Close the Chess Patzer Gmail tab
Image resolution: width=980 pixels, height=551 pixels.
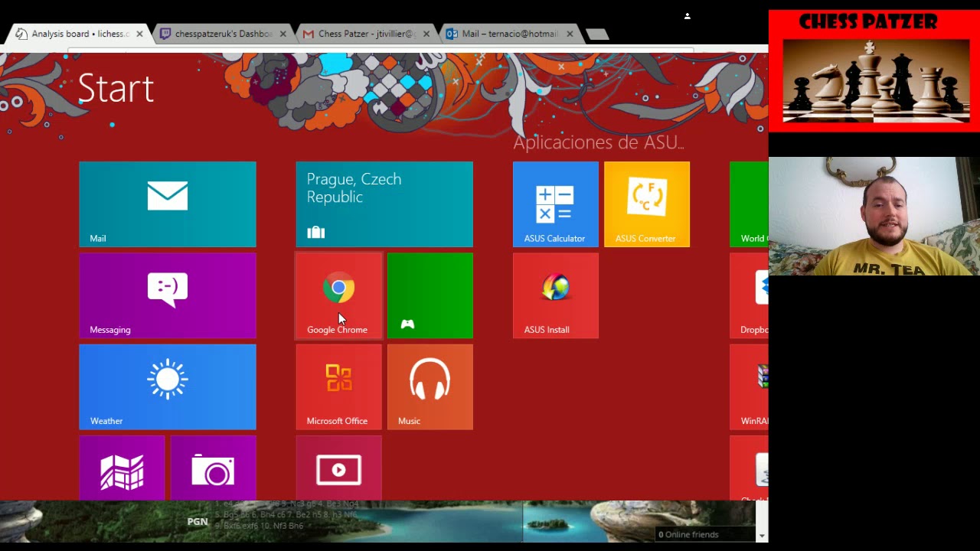(426, 34)
